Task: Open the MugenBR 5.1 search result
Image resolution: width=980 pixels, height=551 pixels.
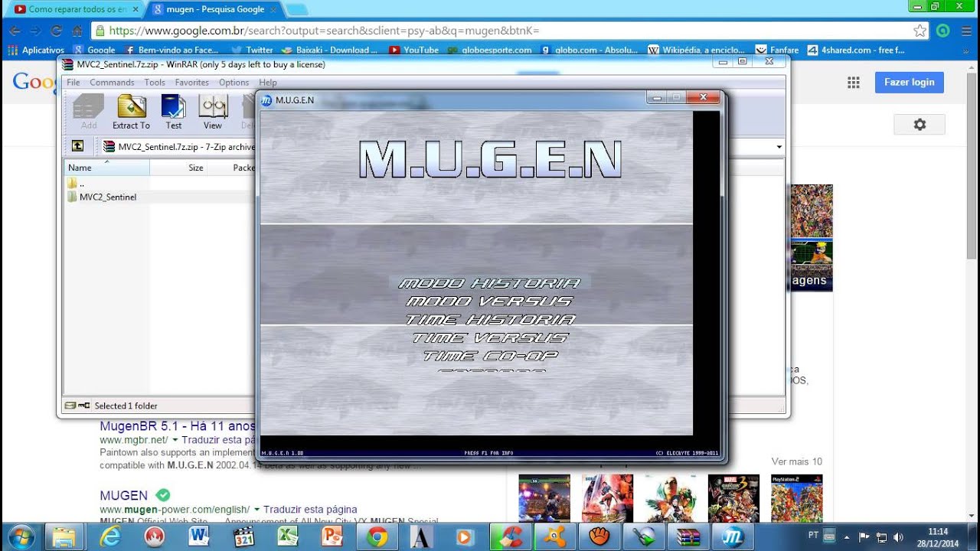Action: (x=177, y=426)
